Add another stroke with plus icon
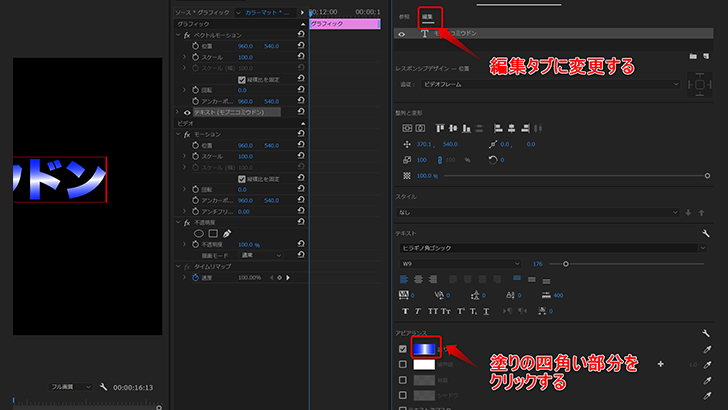 pos(660,364)
